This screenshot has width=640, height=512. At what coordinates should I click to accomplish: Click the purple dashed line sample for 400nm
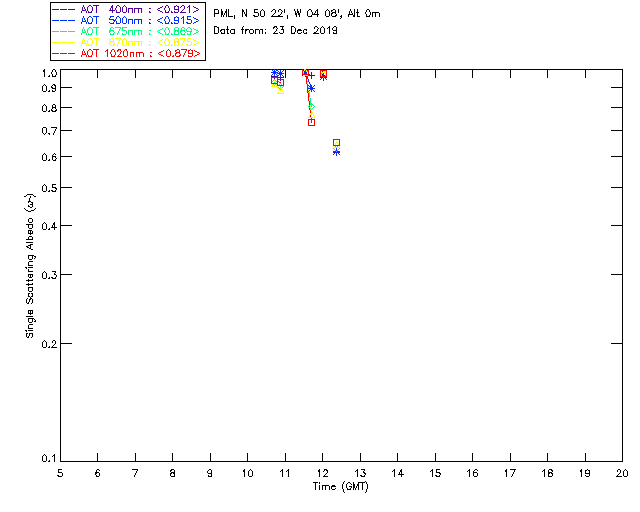coord(63,9)
